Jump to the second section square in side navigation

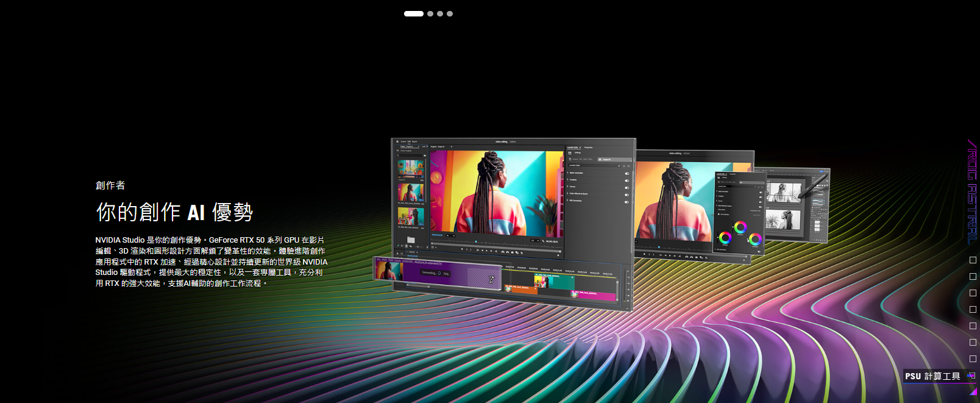tap(973, 277)
